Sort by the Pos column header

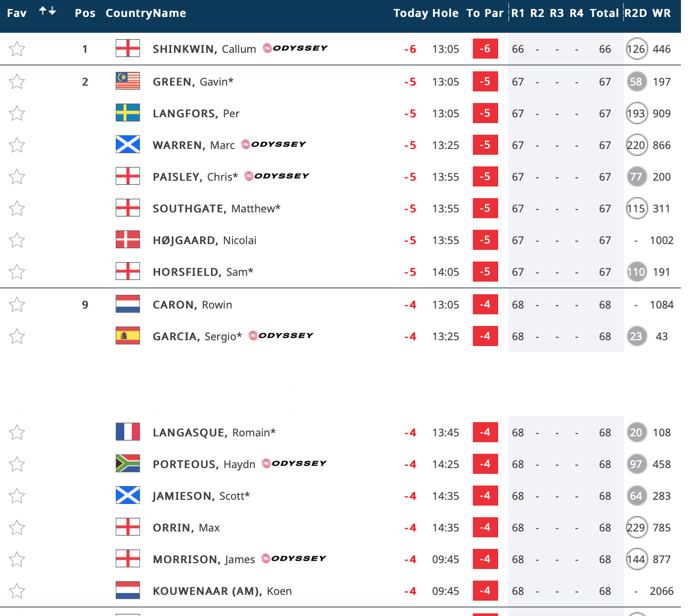click(x=85, y=13)
